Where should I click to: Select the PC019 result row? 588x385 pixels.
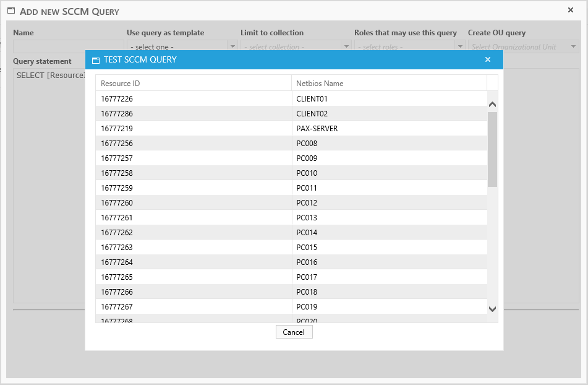[x=291, y=307]
